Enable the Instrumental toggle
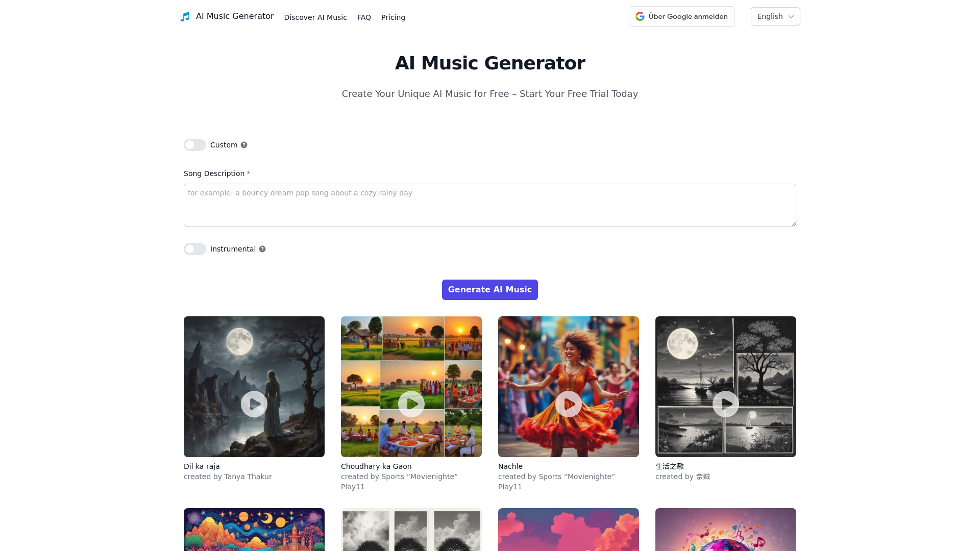The width and height of the screenshot is (980, 551). pyautogui.click(x=194, y=249)
